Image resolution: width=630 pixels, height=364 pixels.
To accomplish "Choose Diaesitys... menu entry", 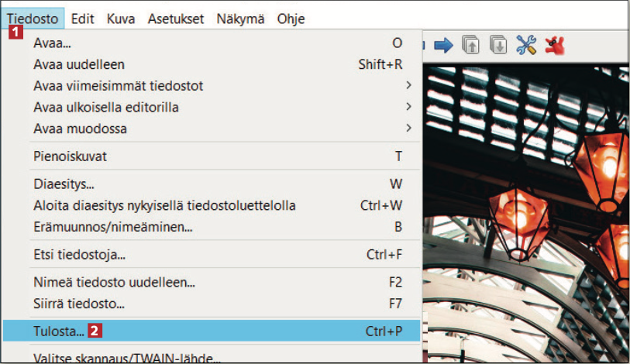I will pos(212,184).
